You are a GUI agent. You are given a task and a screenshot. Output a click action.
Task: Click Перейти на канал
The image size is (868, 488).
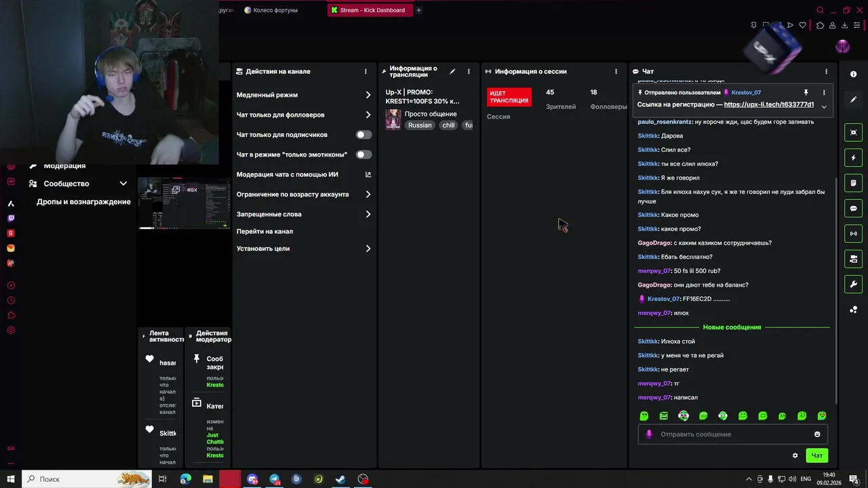264,232
